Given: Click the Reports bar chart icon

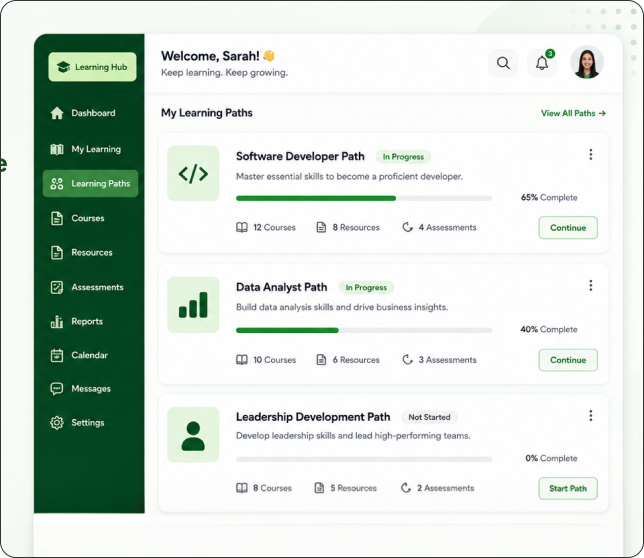Looking at the screenshot, I should [57, 321].
